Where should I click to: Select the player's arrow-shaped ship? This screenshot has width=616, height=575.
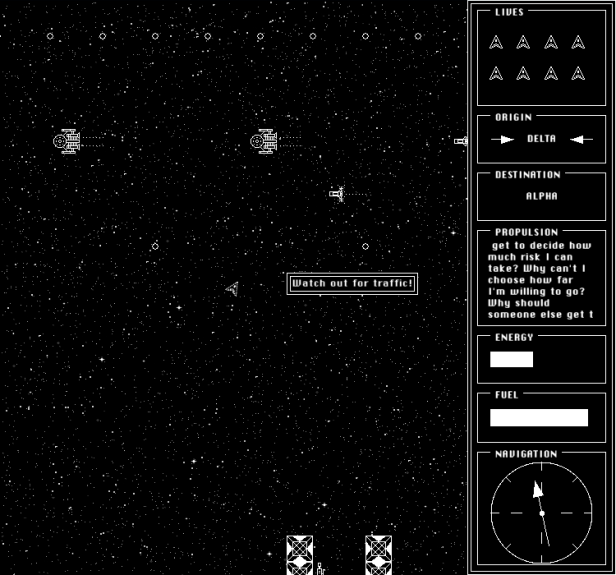pyautogui.click(x=232, y=289)
